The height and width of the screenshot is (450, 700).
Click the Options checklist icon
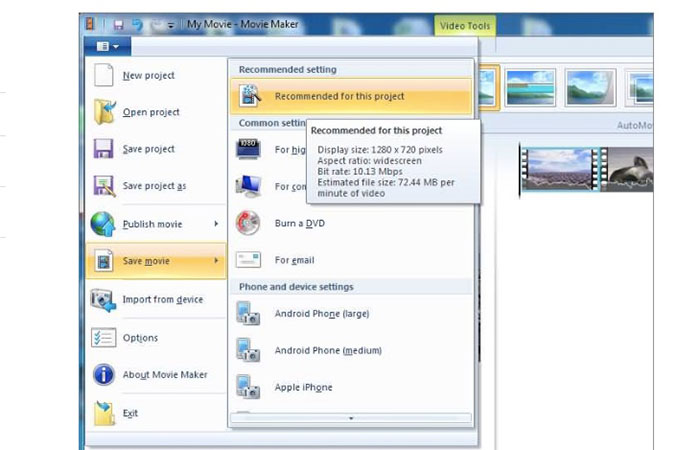(104, 338)
